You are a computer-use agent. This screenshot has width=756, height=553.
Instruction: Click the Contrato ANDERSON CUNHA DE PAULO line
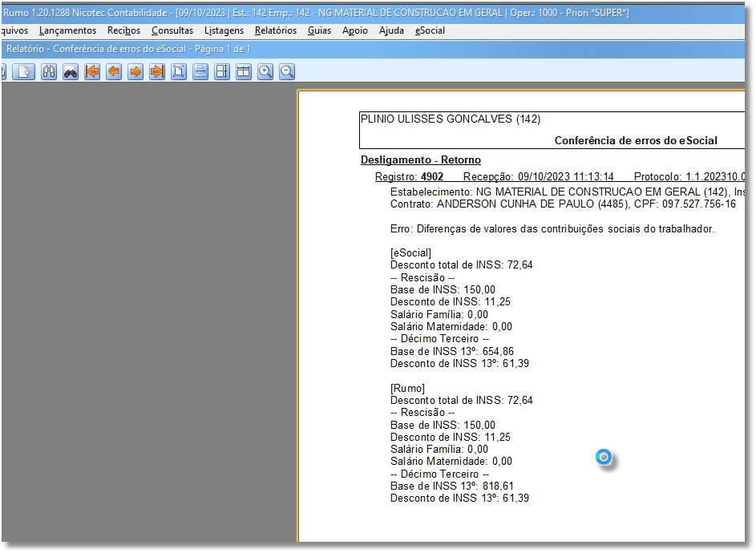(563, 204)
